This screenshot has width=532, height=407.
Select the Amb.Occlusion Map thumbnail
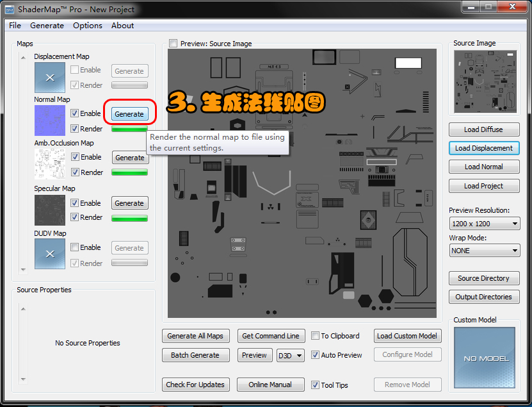point(49,164)
